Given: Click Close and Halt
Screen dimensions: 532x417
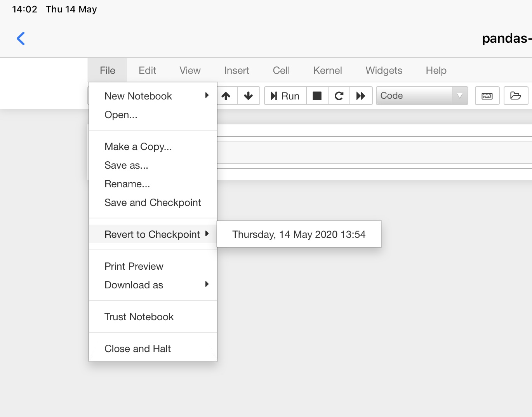Looking at the screenshot, I should pyautogui.click(x=137, y=349).
